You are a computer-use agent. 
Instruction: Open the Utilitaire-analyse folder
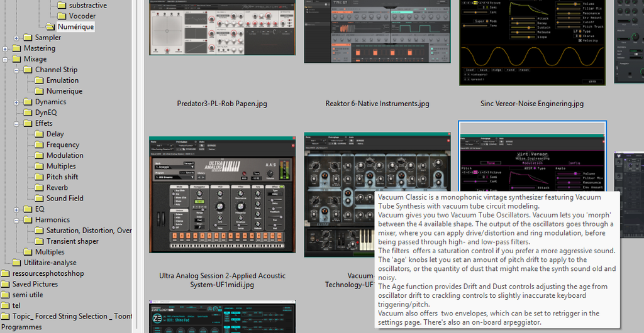point(50,263)
